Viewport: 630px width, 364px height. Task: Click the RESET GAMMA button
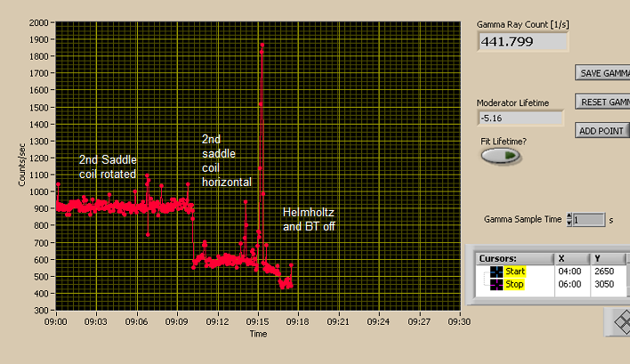tap(602, 102)
